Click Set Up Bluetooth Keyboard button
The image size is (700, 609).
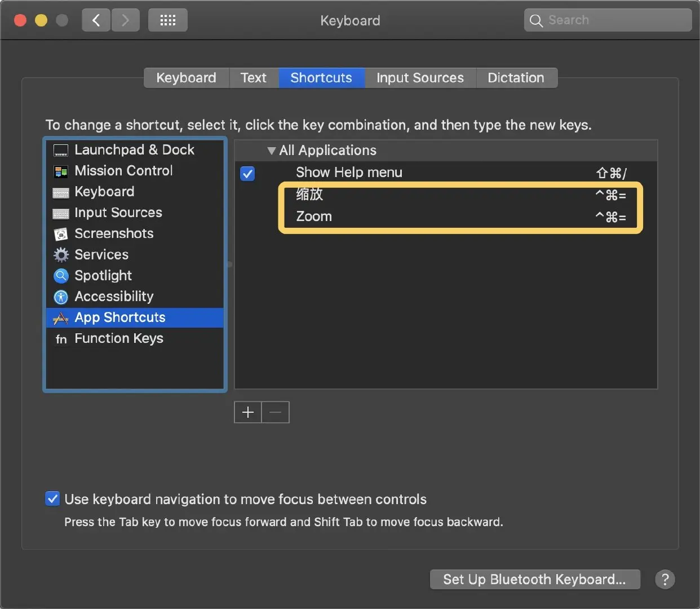pos(535,579)
